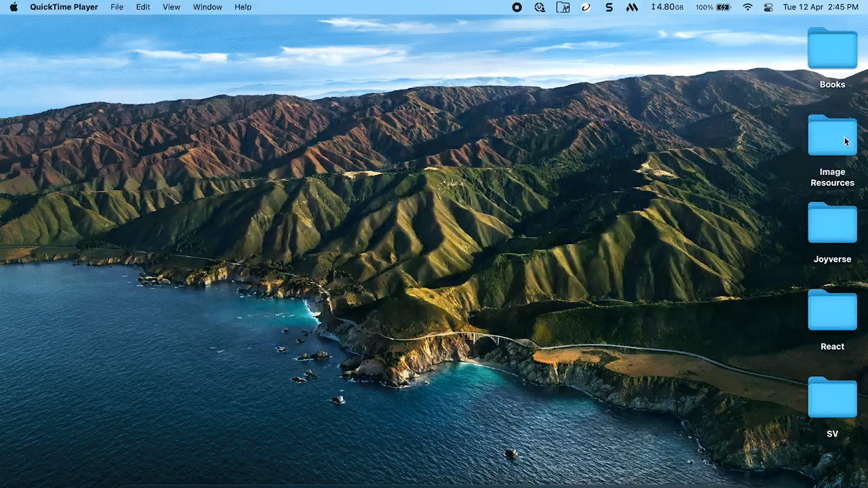
Task: Open the Help menu
Action: tap(243, 7)
